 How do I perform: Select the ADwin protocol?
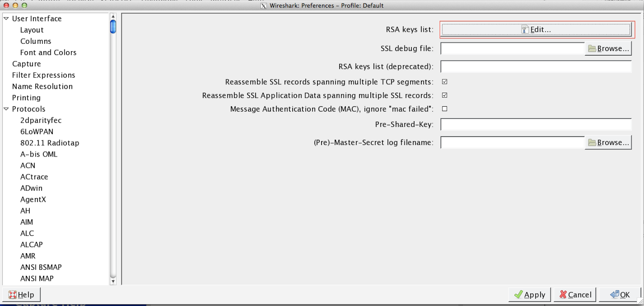[x=31, y=188]
